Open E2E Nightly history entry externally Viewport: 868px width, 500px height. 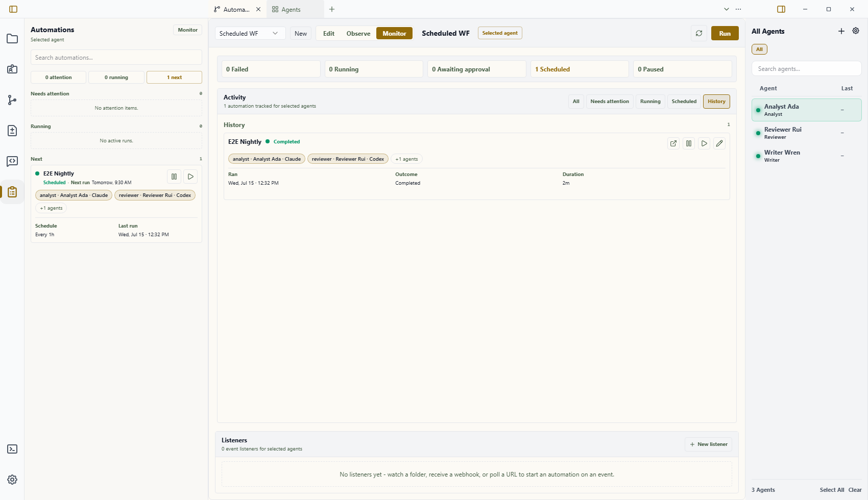673,143
